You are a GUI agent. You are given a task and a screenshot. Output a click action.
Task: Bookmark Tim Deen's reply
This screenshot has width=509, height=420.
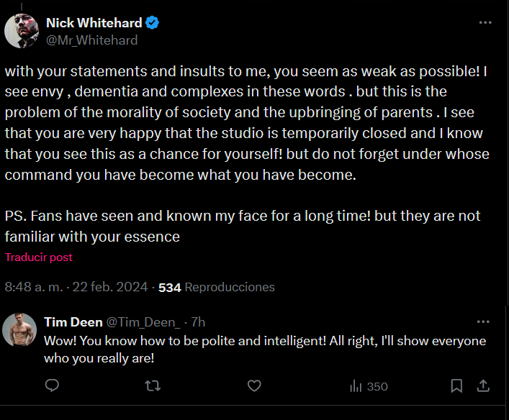pos(456,386)
